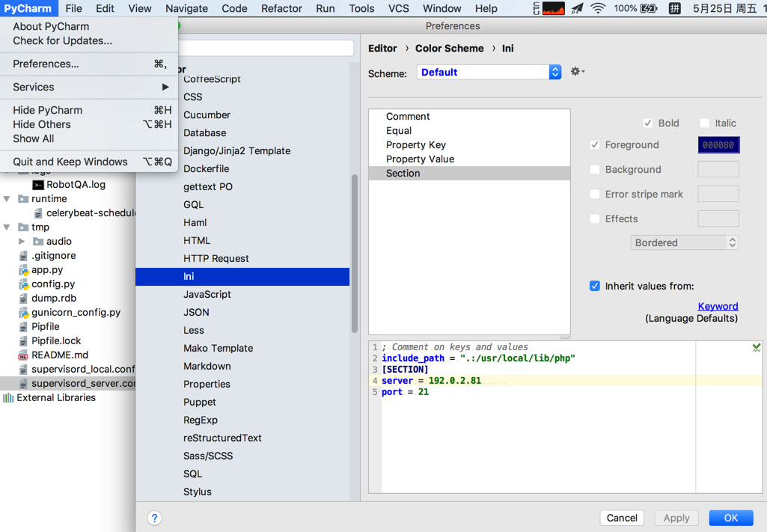Open the Scheme Default dropdown
This screenshot has width=767, height=532.
pos(489,73)
